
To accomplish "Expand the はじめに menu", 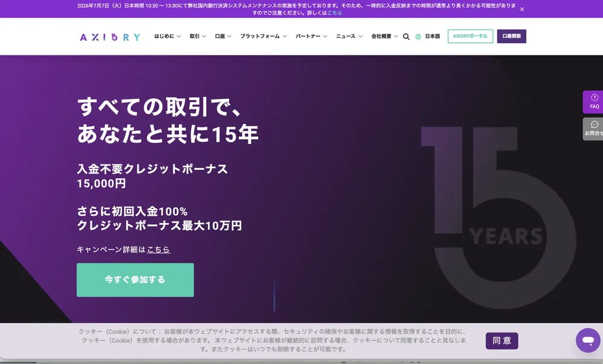I will pos(167,36).
